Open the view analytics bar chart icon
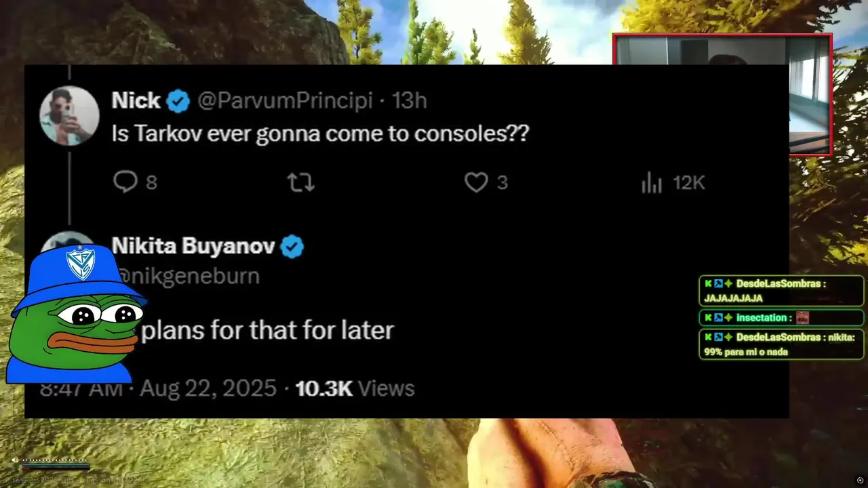This screenshot has height=488, width=868. 652,182
